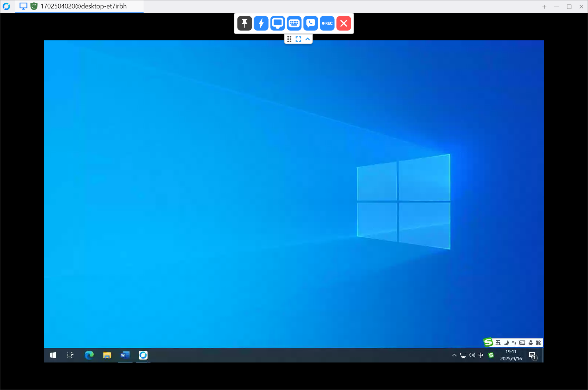Switch the 五 Wubi input mode

pyautogui.click(x=498, y=343)
